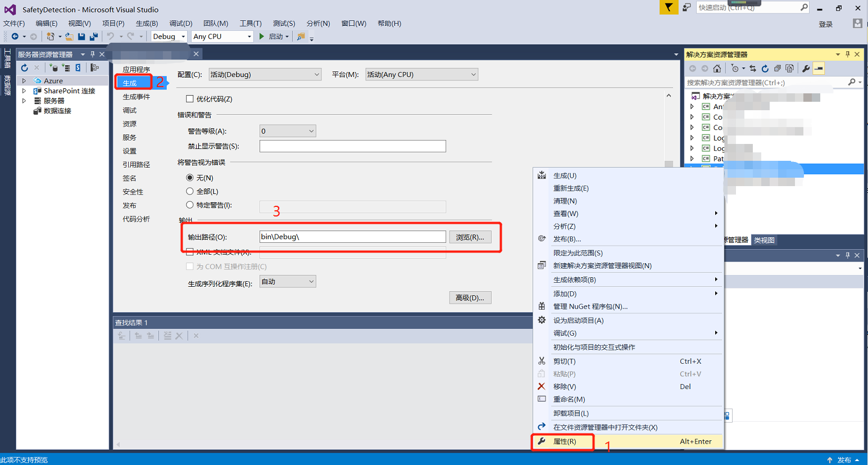This screenshot has width=868, height=465.
Task: Enable the 优化代码(Z) checkbox
Action: point(190,99)
